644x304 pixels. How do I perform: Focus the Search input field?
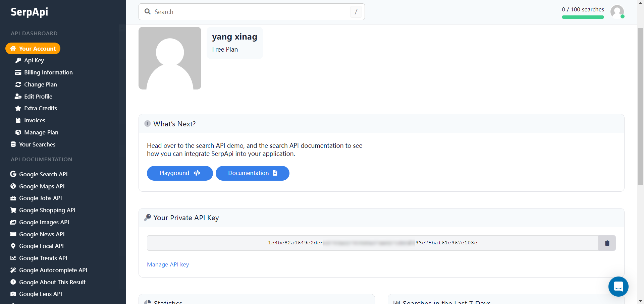(x=252, y=12)
